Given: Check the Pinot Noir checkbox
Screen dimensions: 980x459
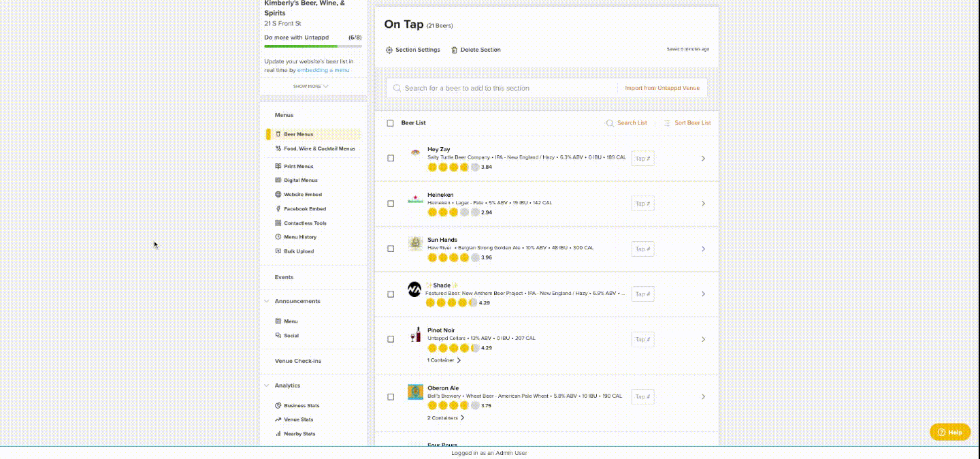Looking at the screenshot, I should 391,339.
